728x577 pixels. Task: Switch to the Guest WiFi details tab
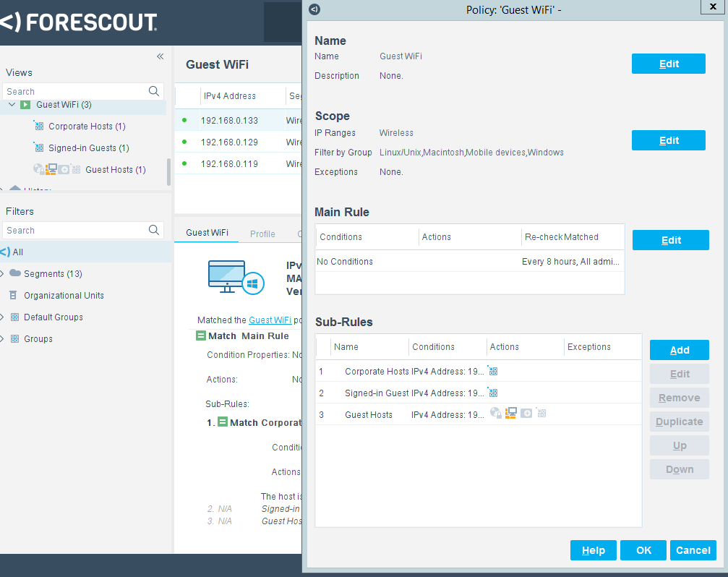pyautogui.click(x=207, y=233)
